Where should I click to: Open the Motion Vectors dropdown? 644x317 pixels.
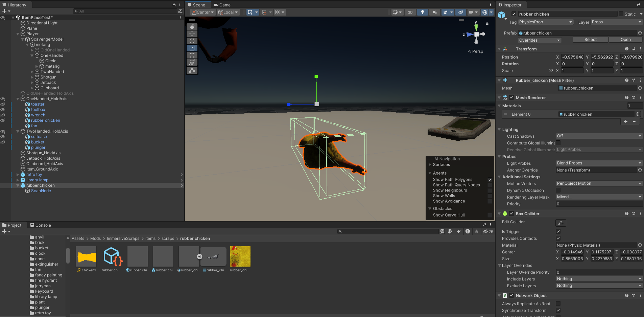[x=599, y=183]
